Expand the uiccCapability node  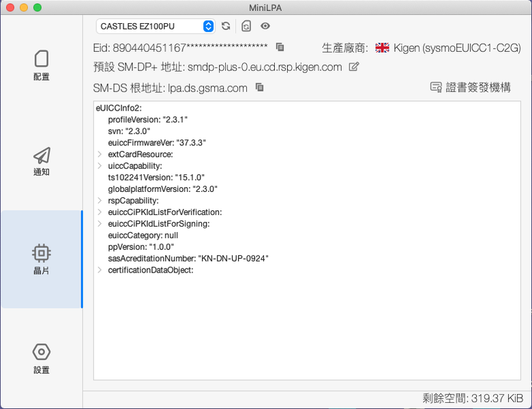tap(100, 166)
